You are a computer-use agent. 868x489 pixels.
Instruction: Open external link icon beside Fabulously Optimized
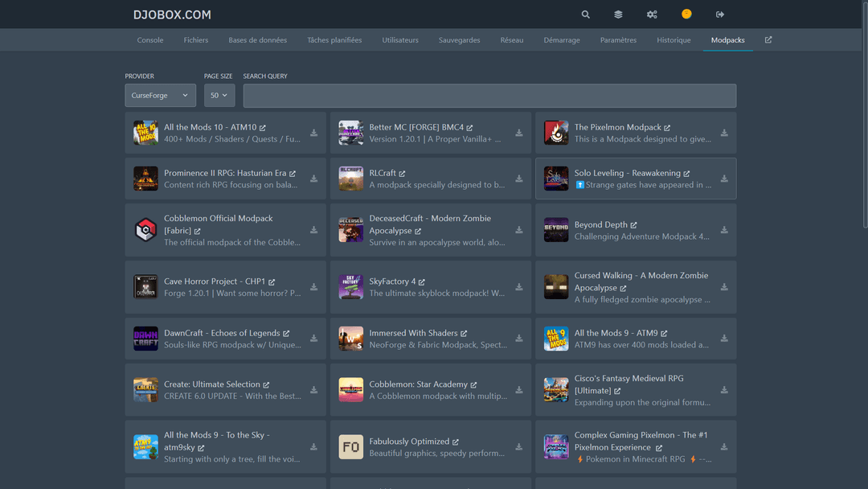point(455,442)
